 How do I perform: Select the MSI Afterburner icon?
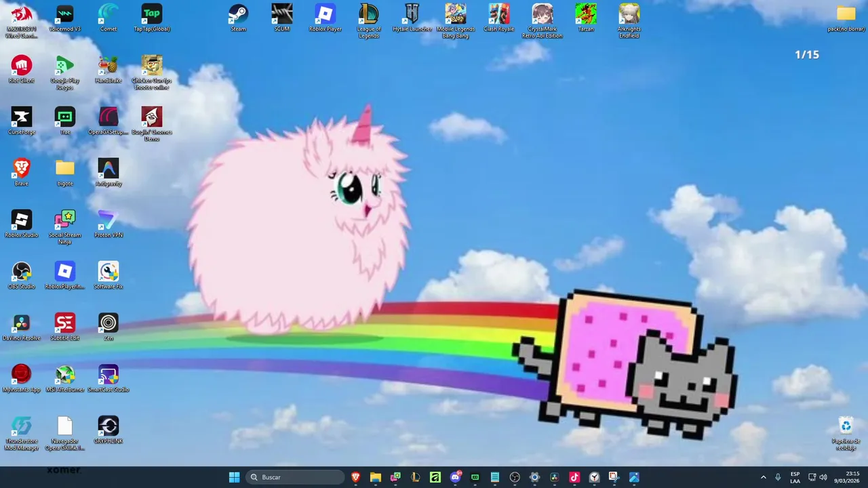tap(64, 379)
